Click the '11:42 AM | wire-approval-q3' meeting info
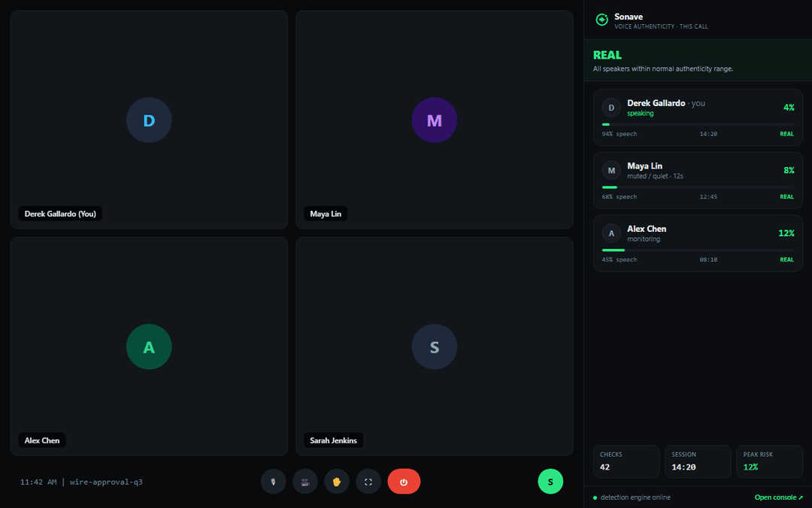 pos(81,482)
